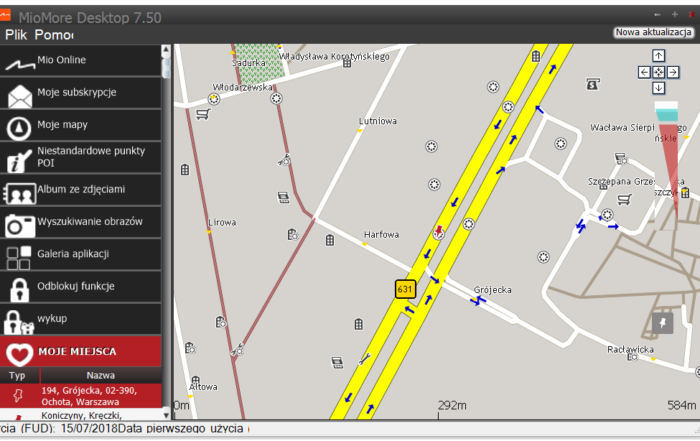Open Moje mapy section
The width and height of the screenshot is (700, 441).
point(80,125)
